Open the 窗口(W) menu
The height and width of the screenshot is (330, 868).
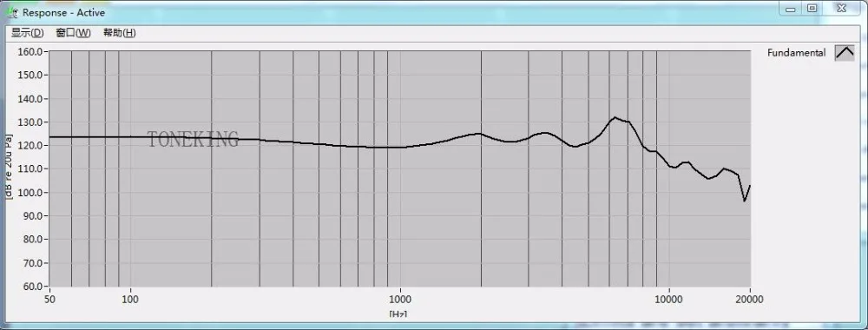pyautogui.click(x=73, y=33)
